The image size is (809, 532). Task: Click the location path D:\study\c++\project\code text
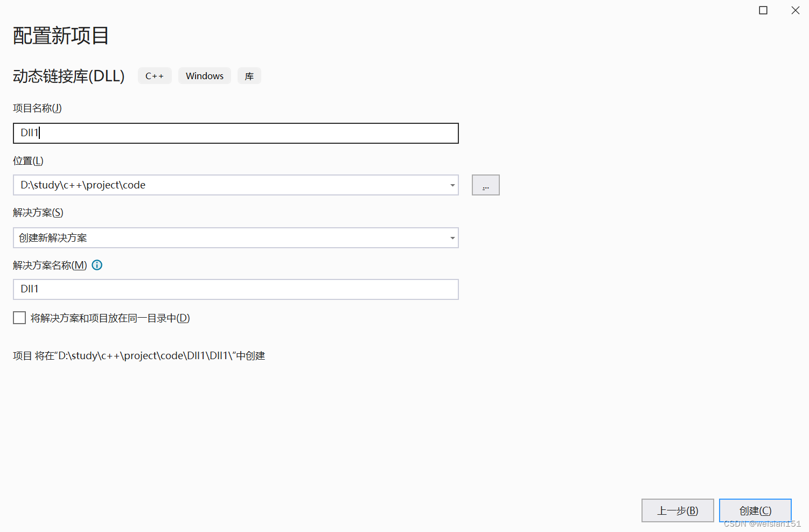[83, 185]
